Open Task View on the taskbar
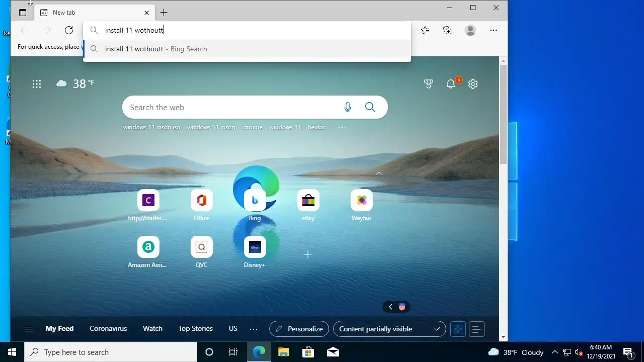 point(233,352)
